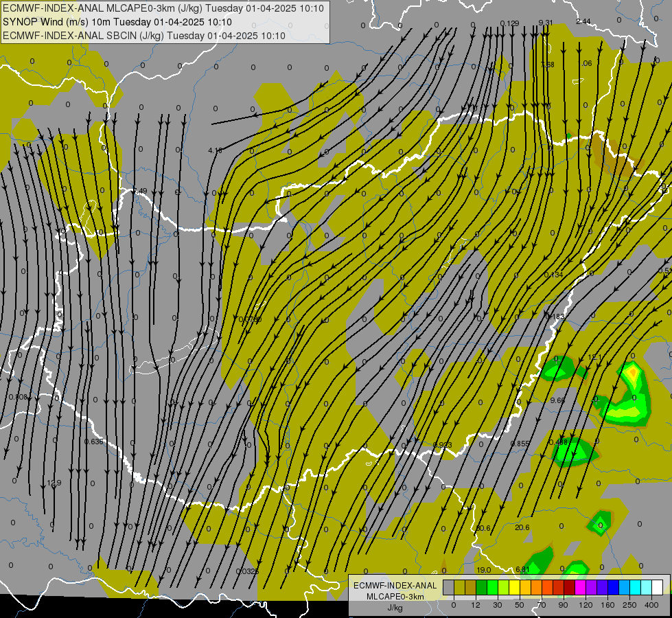Click the map value 0.468

(x=558, y=442)
